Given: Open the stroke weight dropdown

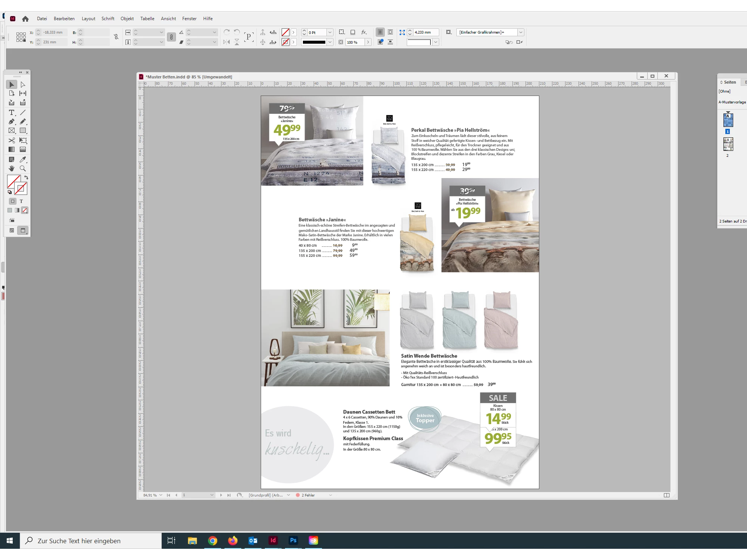Looking at the screenshot, I should click(x=330, y=32).
